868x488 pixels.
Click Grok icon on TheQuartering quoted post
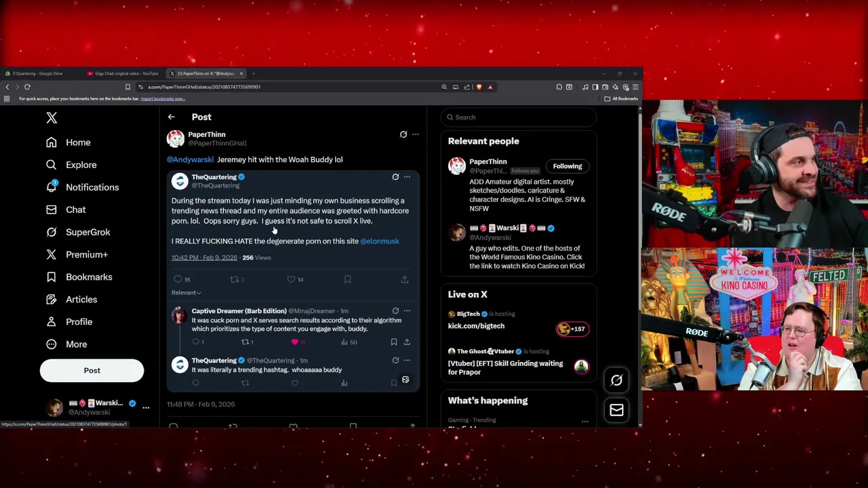(395, 177)
